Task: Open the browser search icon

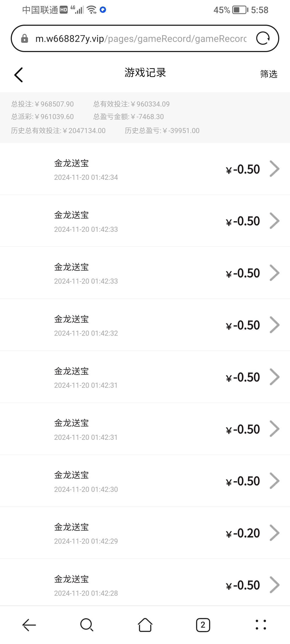Action: tap(87, 625)
